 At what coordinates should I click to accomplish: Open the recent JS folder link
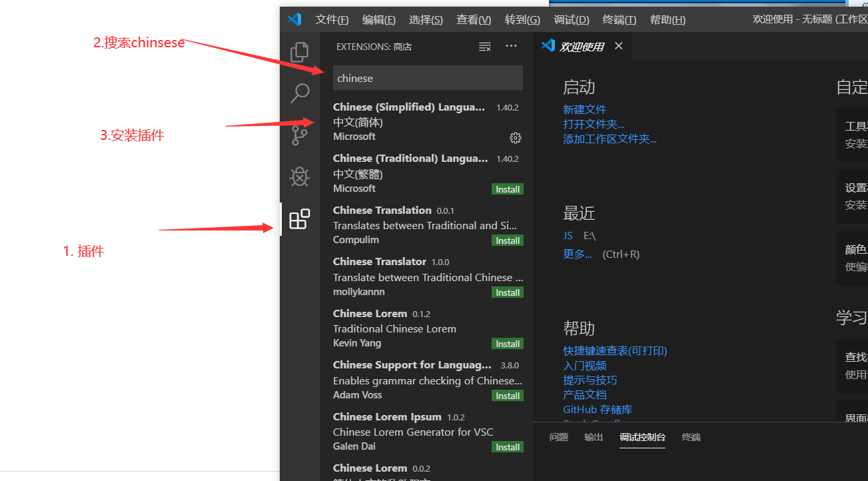coord(568,235)
